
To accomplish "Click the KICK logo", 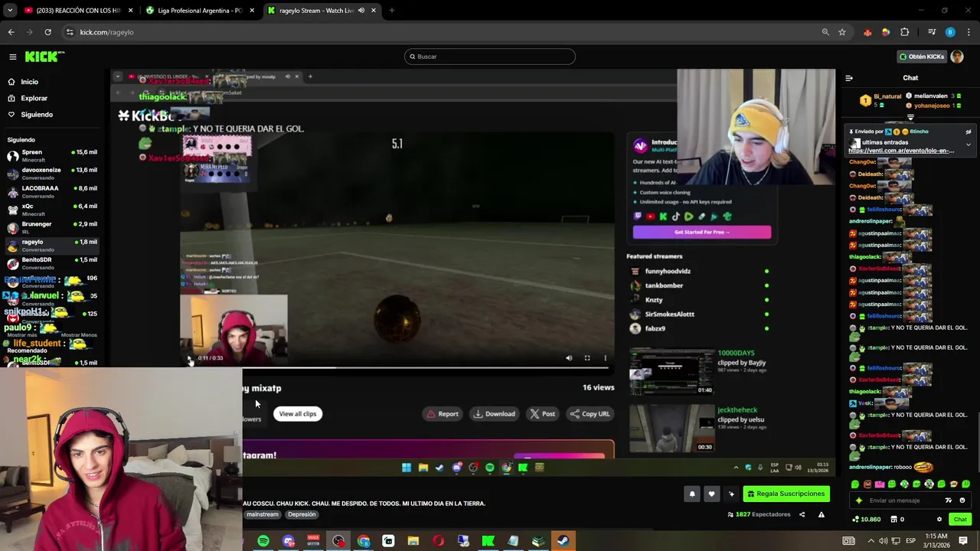I will click(x=44, y=57).
